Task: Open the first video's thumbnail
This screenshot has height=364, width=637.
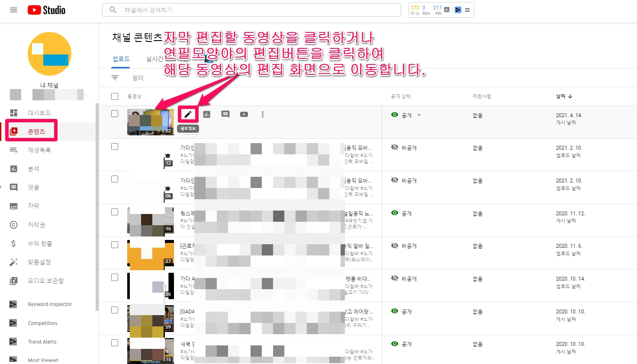Action: 150,122
